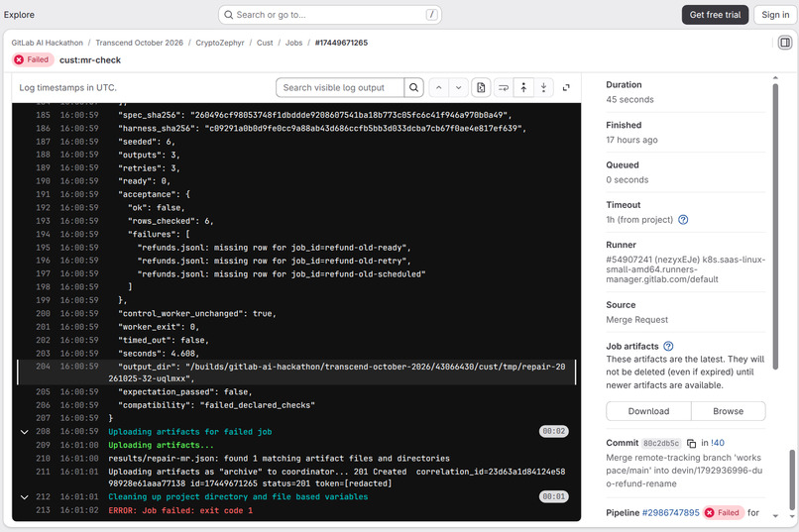This screenshot has width=799, height=532.
Task: Click the #17449671265 breadcrumb
Action: coord(341,43)
